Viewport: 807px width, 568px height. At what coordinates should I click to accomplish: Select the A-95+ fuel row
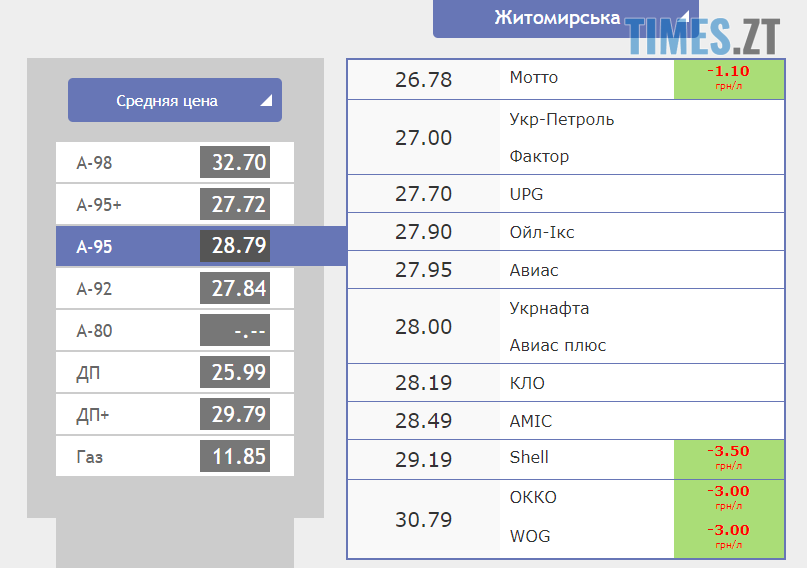(x=175, y=205)
